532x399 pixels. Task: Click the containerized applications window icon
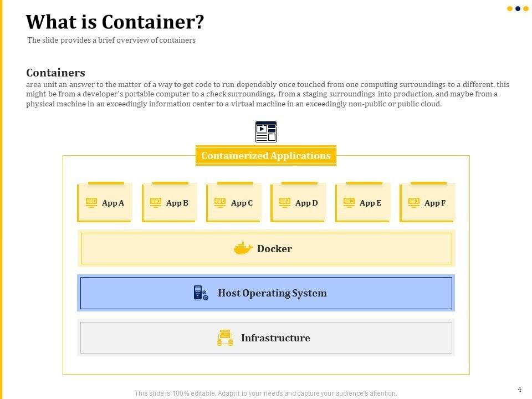[x=265, y=132]
